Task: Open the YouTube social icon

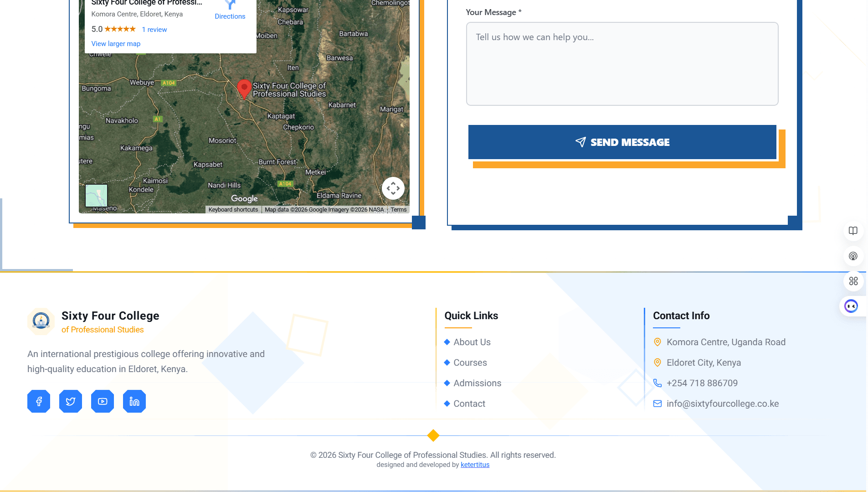Action: pyautogui.click(x=103, y=401)
